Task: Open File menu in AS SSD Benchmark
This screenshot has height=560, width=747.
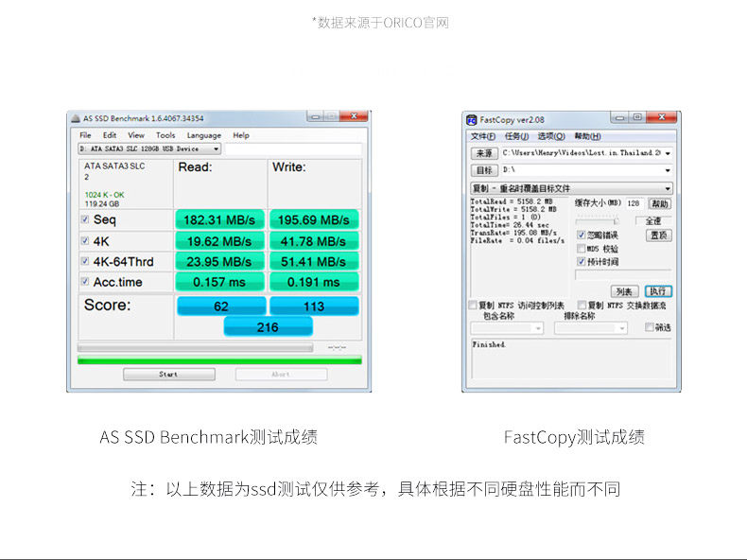Action: click(85, 135)
